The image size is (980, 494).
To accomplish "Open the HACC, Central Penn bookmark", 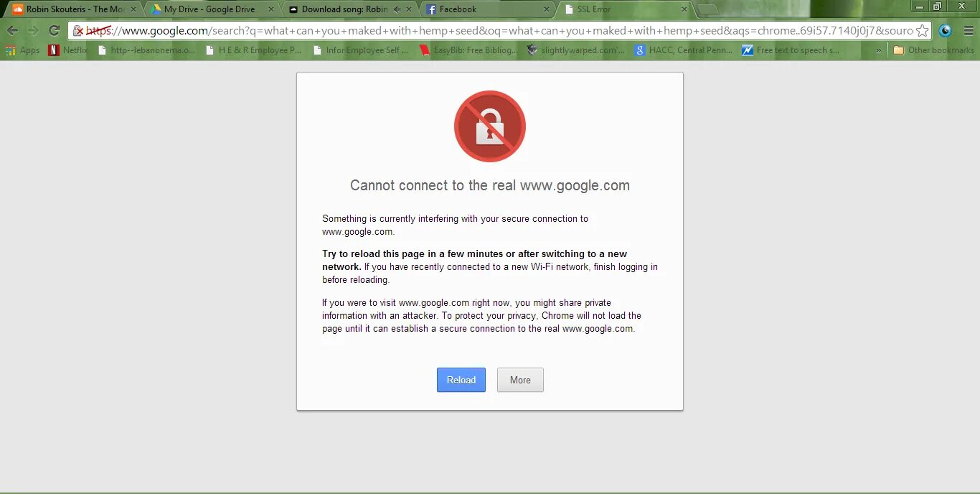I will coord(684,50).
